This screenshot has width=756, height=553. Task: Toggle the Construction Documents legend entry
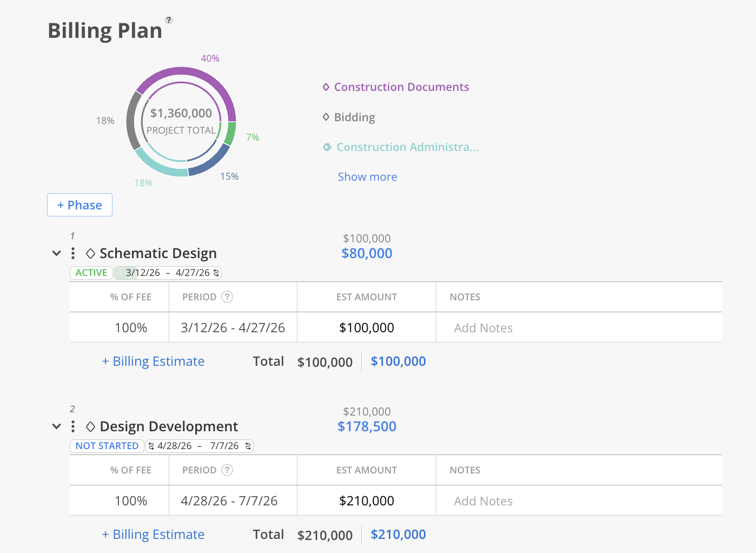401,87
